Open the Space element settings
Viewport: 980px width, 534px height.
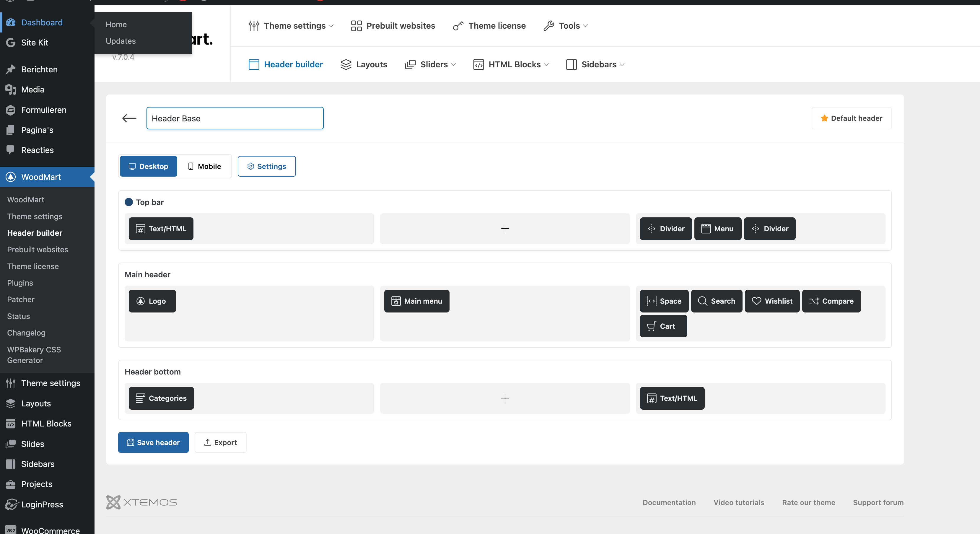[664, 301]
